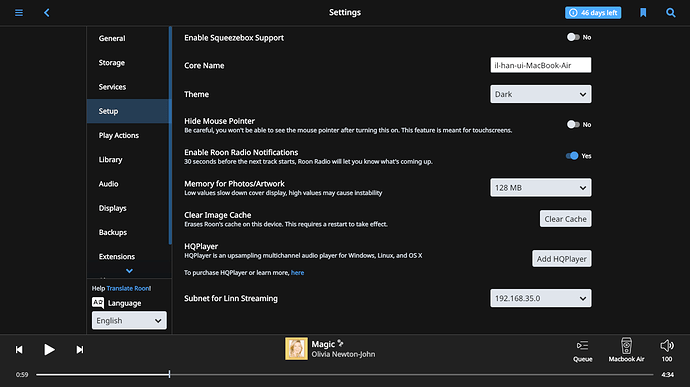690x387 pixels.
Task: Seek on the track progress bar
Action: coord(345,375)
